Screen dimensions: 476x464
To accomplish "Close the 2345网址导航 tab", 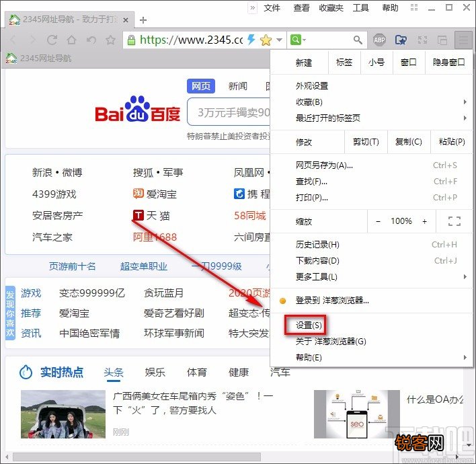I will [x=126, y=20].
